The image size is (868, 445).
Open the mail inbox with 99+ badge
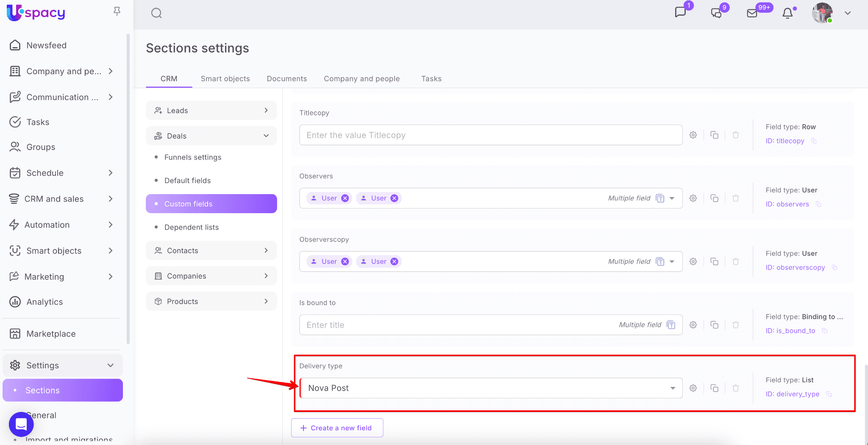click(752, 13)
